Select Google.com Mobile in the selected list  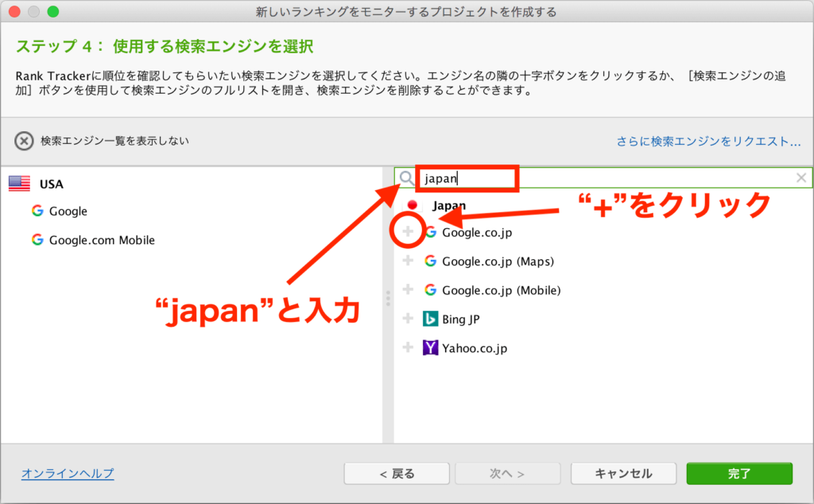point(102,240)
